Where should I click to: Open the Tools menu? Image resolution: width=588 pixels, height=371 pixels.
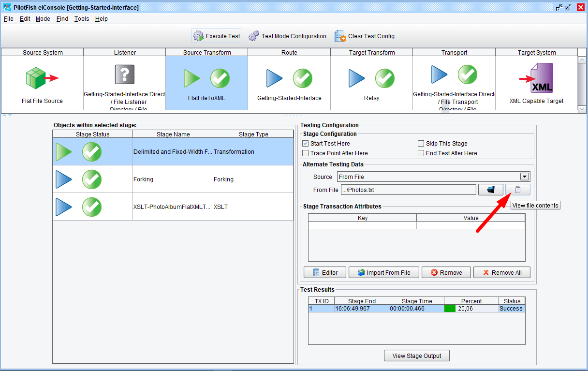tap(82, 19)
